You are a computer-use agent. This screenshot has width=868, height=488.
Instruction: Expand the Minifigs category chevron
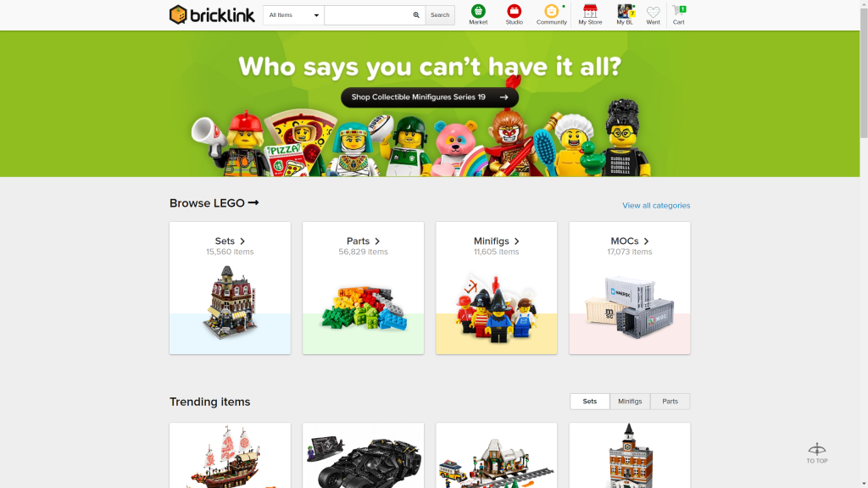pyautogui.click(x=516, y=241)
